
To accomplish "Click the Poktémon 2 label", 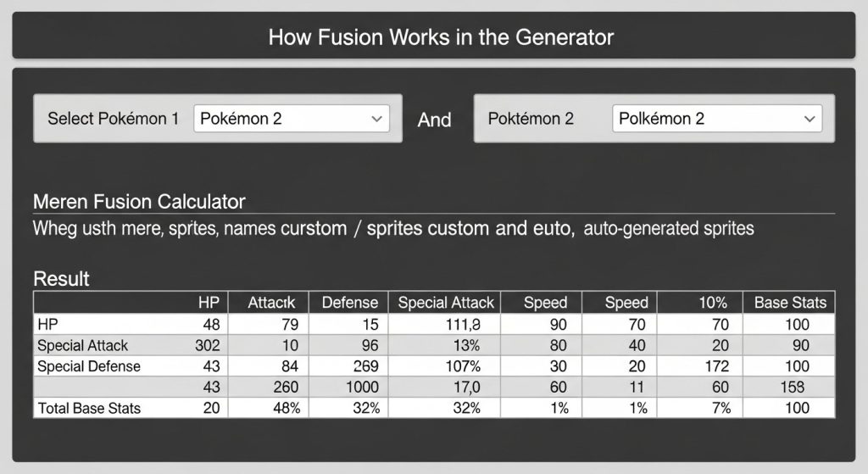I will tap(531, 119).
